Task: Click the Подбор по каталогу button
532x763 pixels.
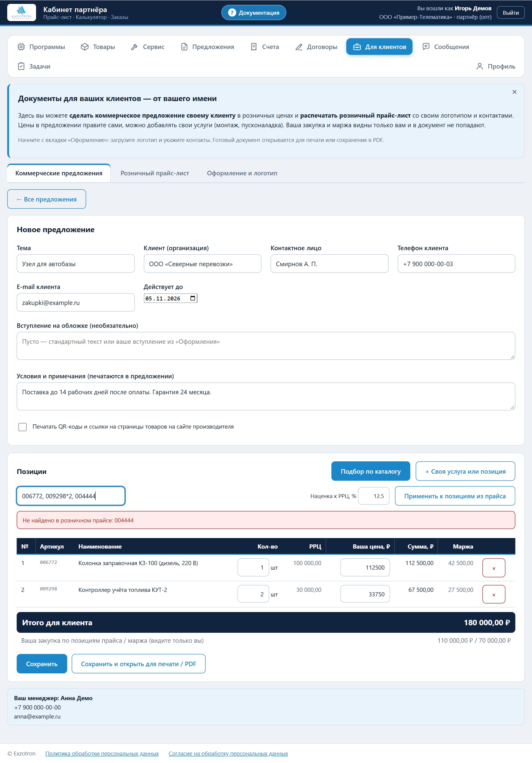Action: point(370,471)
